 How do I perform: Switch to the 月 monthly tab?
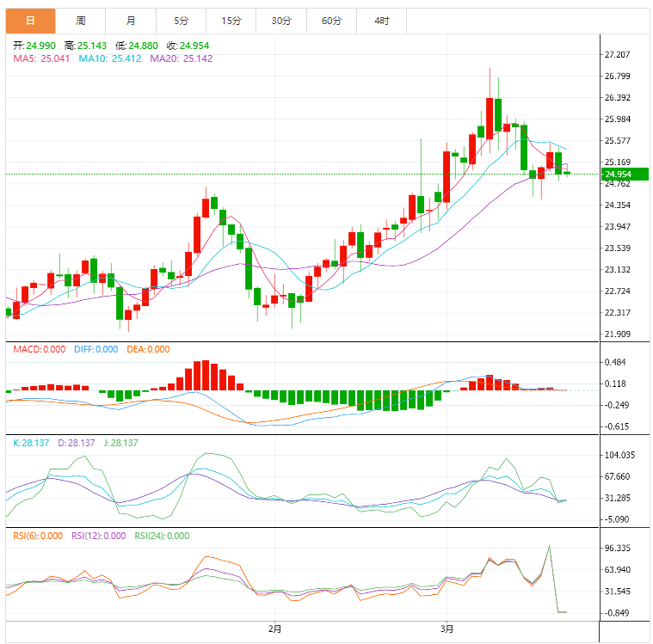coord(130,21)
